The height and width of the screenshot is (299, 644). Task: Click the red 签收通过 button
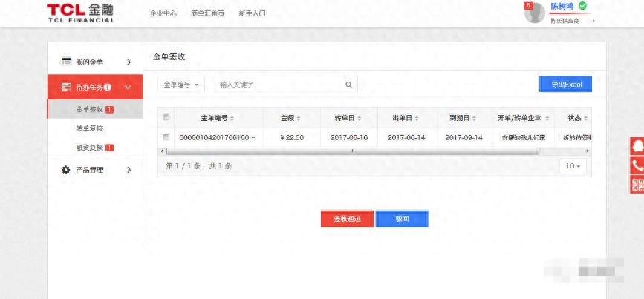[347, 219]
